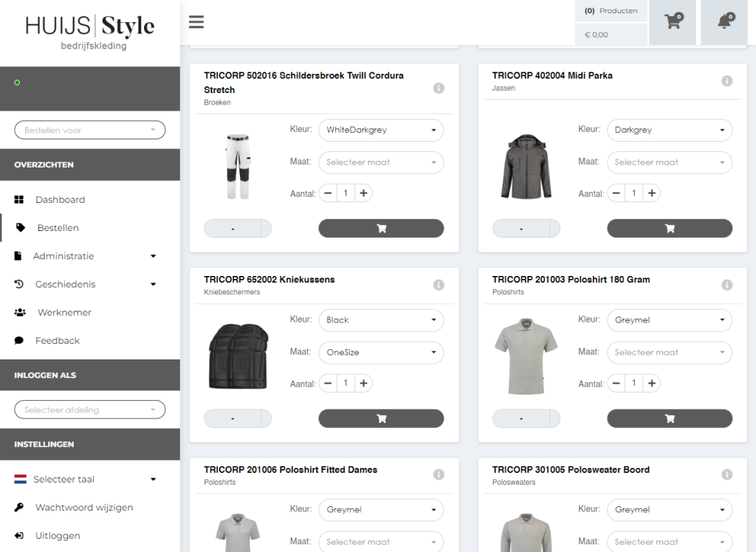Add Schildersbroek Twill Cordura to cart
The width and height of the screenshot is (756, 552).
click(x=381, y=229)
